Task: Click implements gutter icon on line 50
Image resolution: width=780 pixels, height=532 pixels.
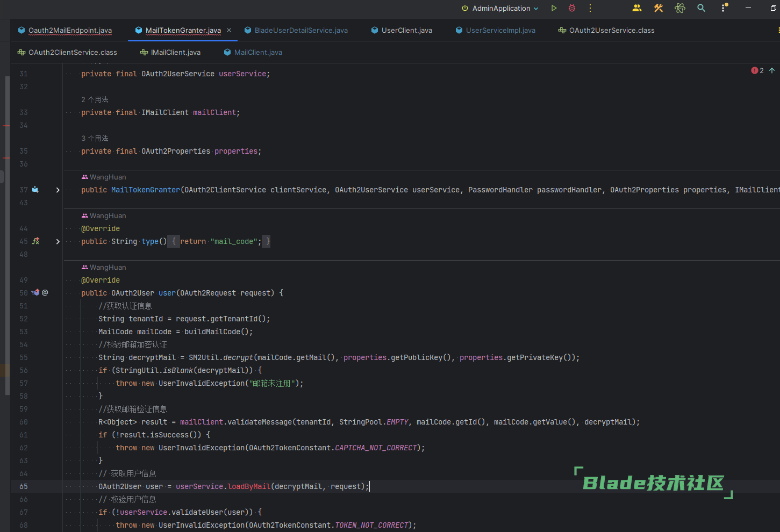Action: 35,293
